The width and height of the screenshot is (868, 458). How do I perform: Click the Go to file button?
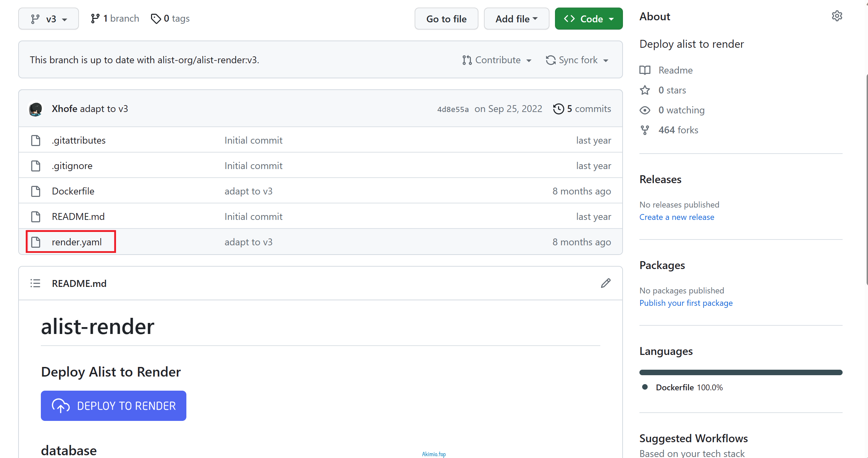(x=446, y=19)
